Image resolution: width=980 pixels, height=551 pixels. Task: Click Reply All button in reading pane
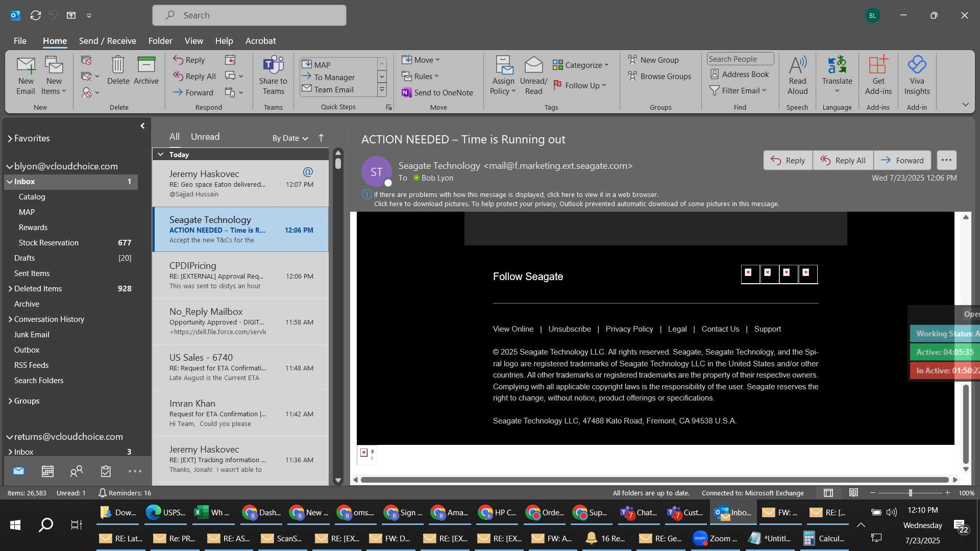point(843,160)
